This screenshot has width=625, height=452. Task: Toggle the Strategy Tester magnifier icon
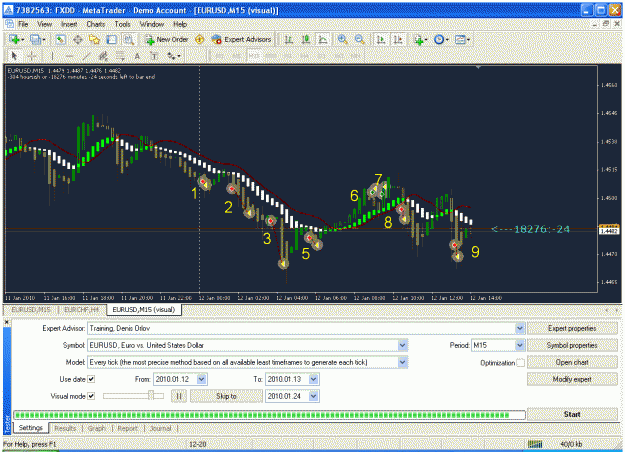(128, 39)
